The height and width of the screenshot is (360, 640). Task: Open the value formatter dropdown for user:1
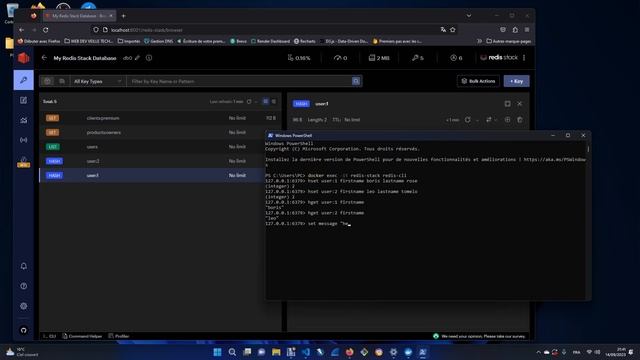click(x=491, y=120)
